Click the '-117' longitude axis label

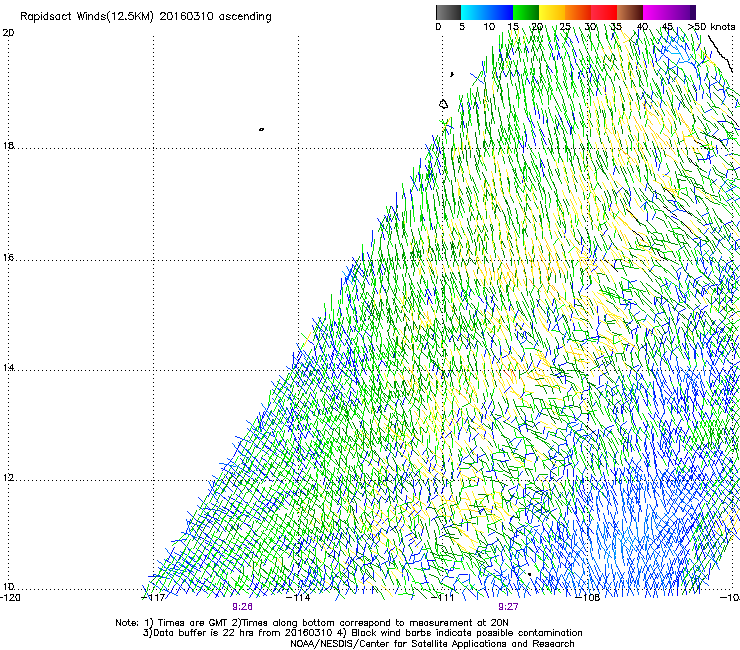point(153,598)
